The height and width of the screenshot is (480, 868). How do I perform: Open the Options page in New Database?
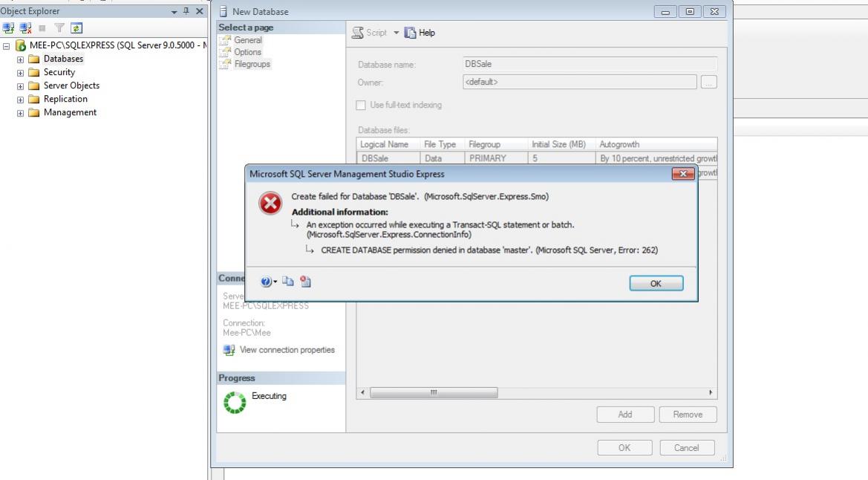[247, 52]
